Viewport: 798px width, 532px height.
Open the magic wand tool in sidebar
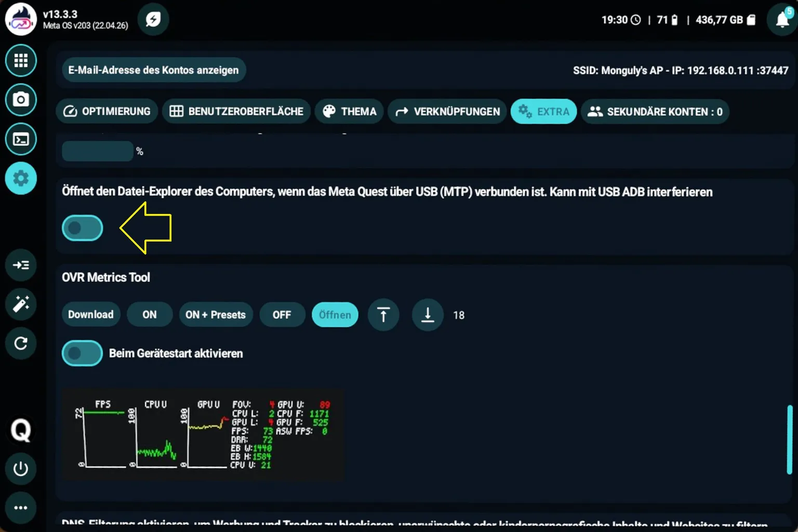pos(21,304)
